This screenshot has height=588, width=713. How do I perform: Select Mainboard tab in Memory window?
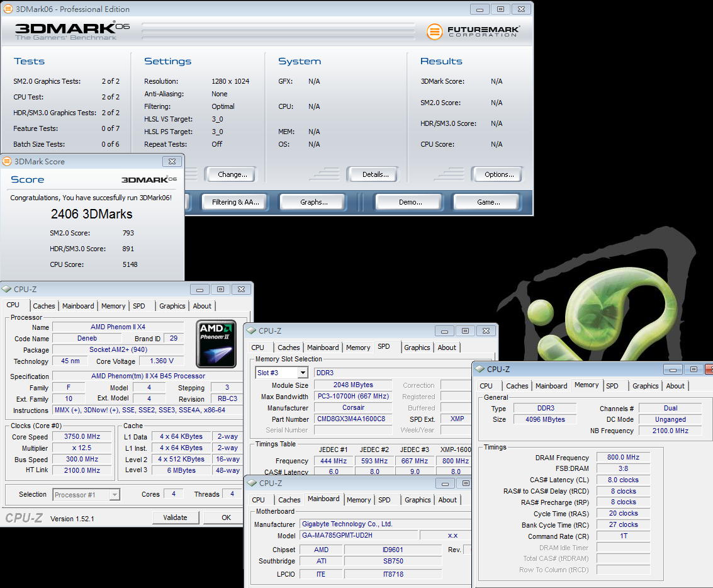(551, 386)
